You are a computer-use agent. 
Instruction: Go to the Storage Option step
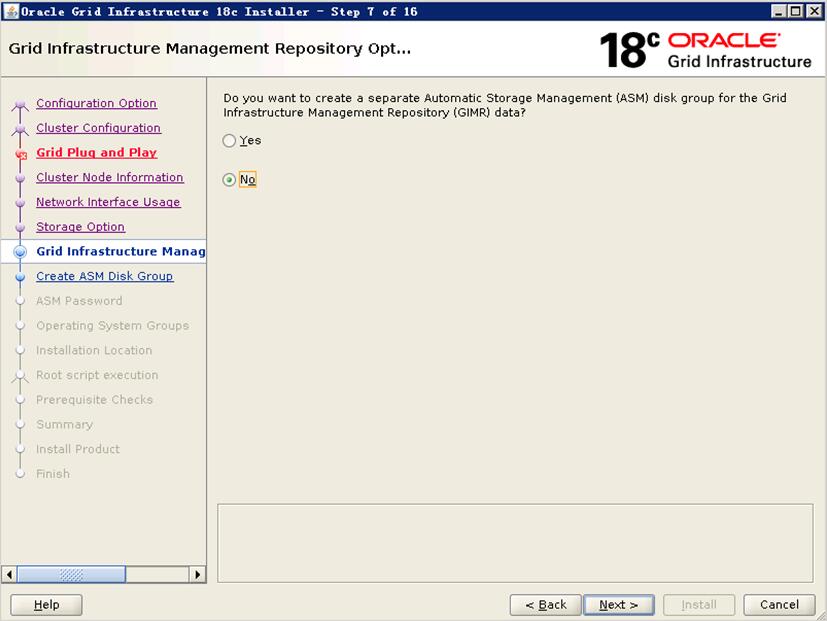pyautogui.click(x=80, y=227)
